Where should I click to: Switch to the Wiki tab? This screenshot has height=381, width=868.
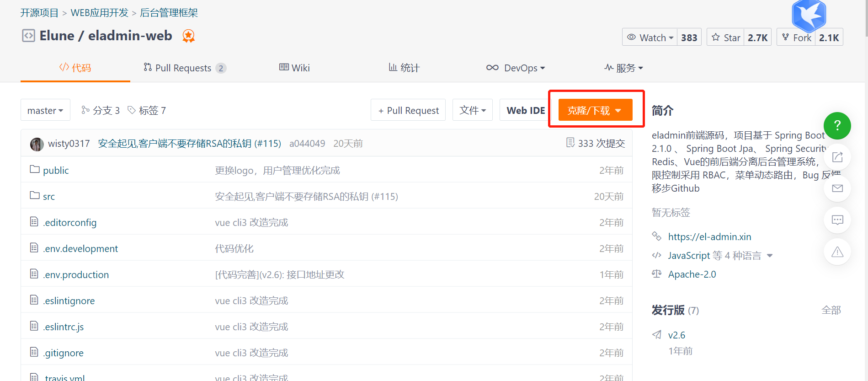click(294, 68)
